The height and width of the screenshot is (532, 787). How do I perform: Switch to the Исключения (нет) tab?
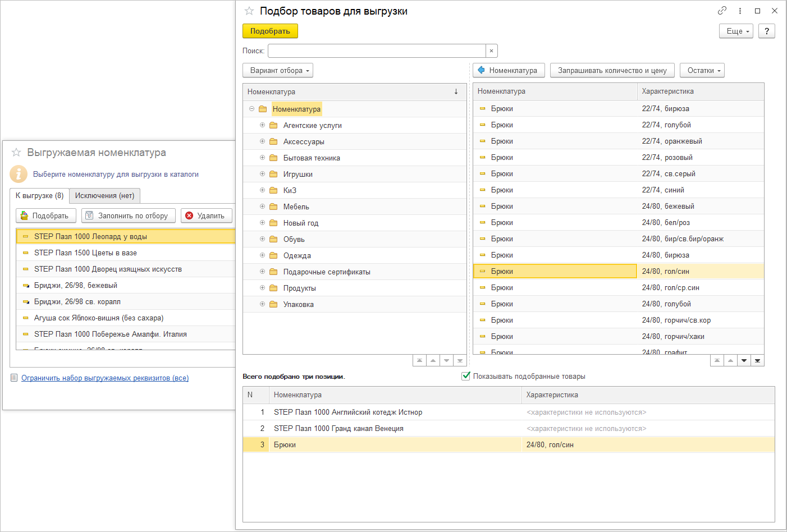[x=104, y=196]
